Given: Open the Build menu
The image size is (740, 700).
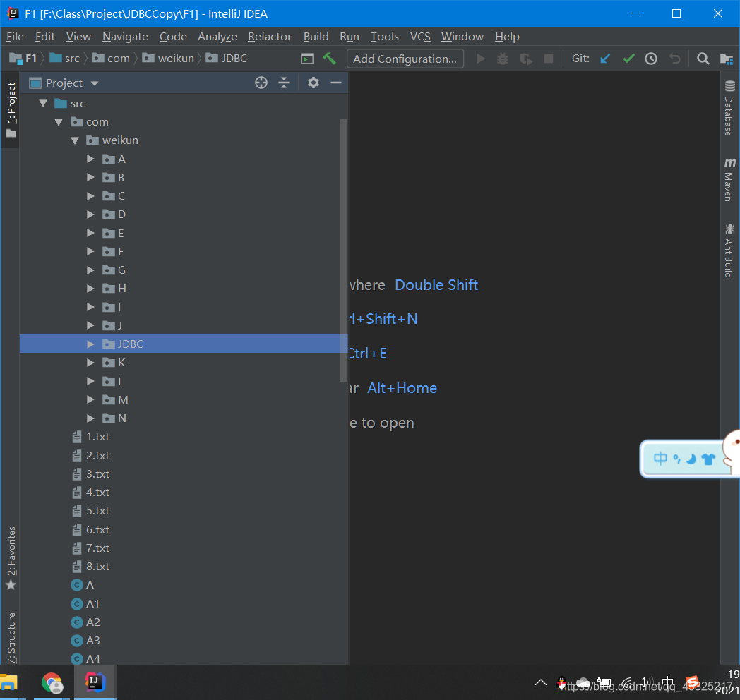Looking at the screenshot, I should point(316,36).
